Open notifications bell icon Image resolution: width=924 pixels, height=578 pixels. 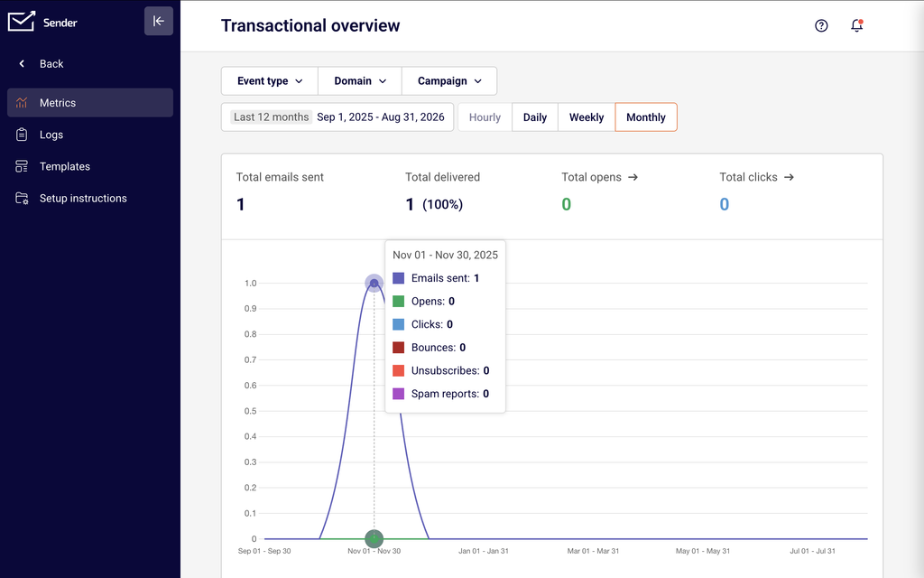857,25
